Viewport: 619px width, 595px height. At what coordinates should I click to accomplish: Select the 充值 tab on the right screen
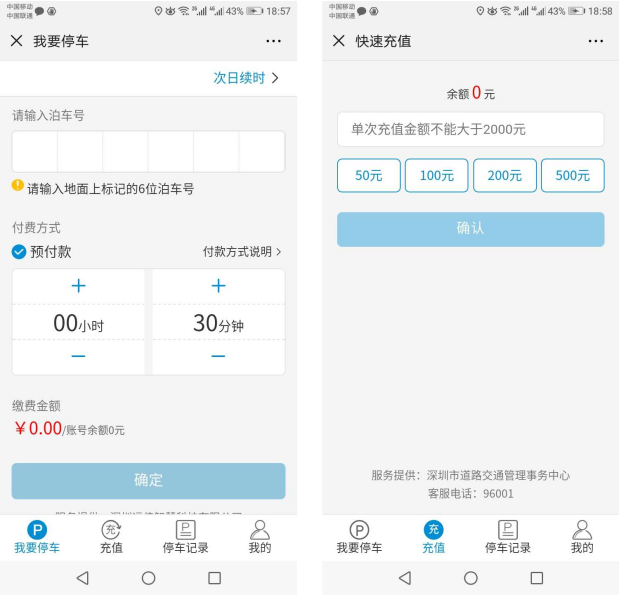433,537
